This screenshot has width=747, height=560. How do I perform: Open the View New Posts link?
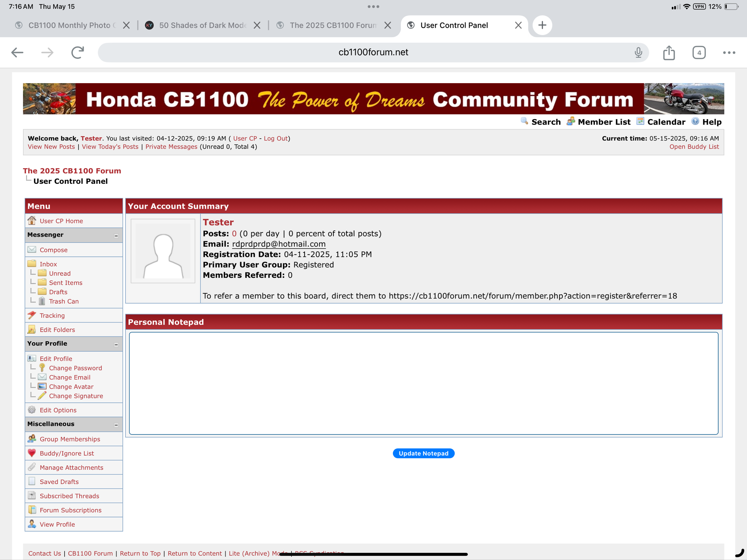point(51,147)
